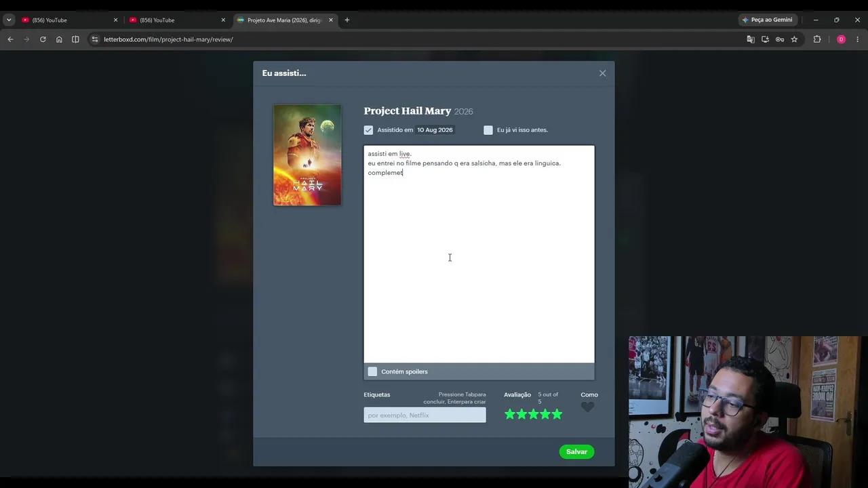Close the 'Eu assisti...' dialog
This screenshot has width=868, height=488.
coord(602,73)
